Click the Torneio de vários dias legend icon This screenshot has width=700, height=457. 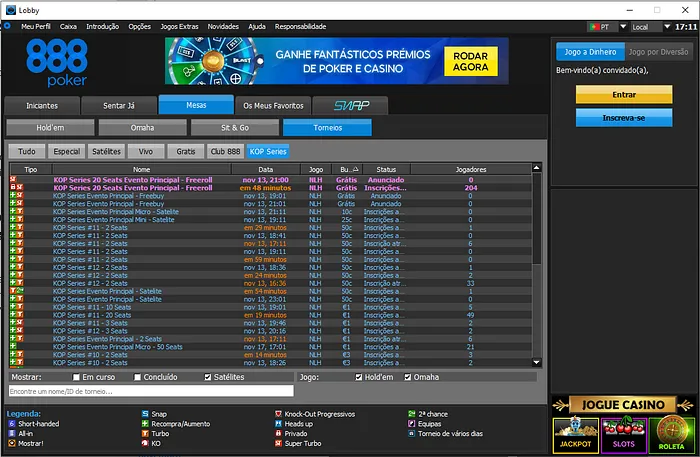click(412, 434)
